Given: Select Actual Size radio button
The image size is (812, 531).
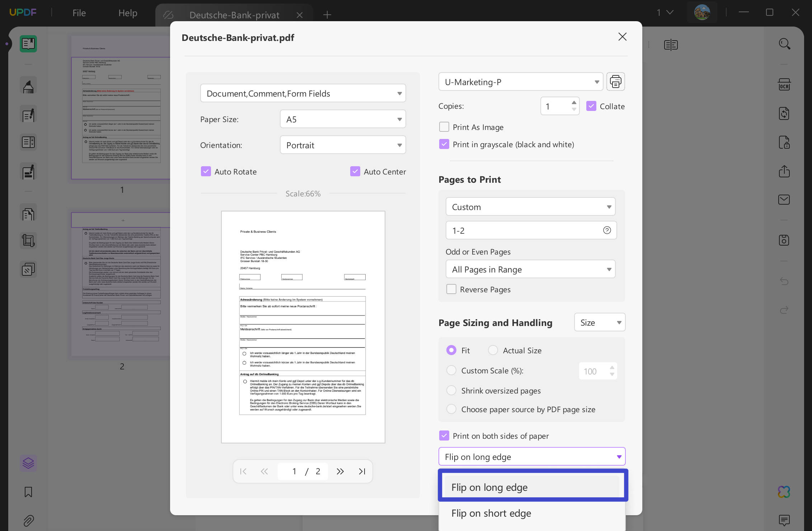Looking at the screenshot, I should (x=493, y=350).
